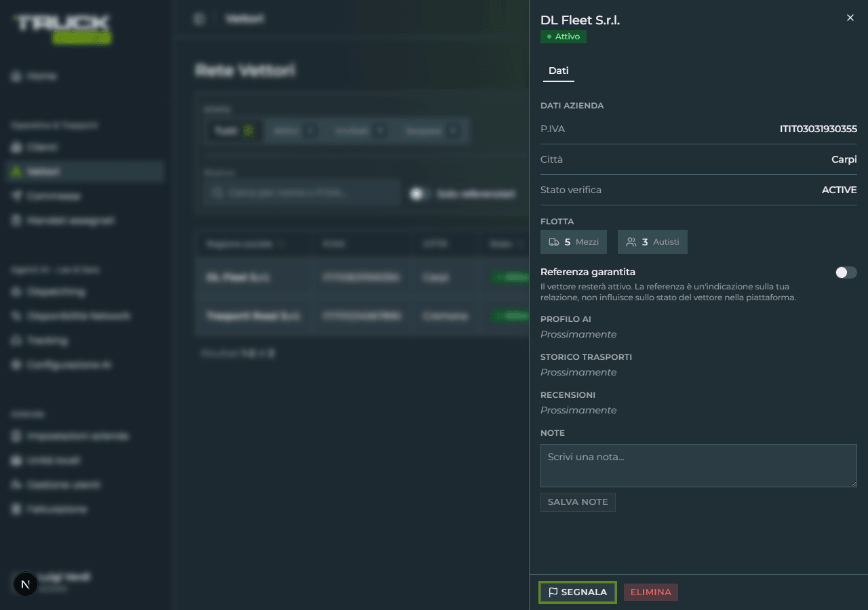Click the Stato verifica value ACTIVE
The image size is (868, 610).
coord(840,190)
